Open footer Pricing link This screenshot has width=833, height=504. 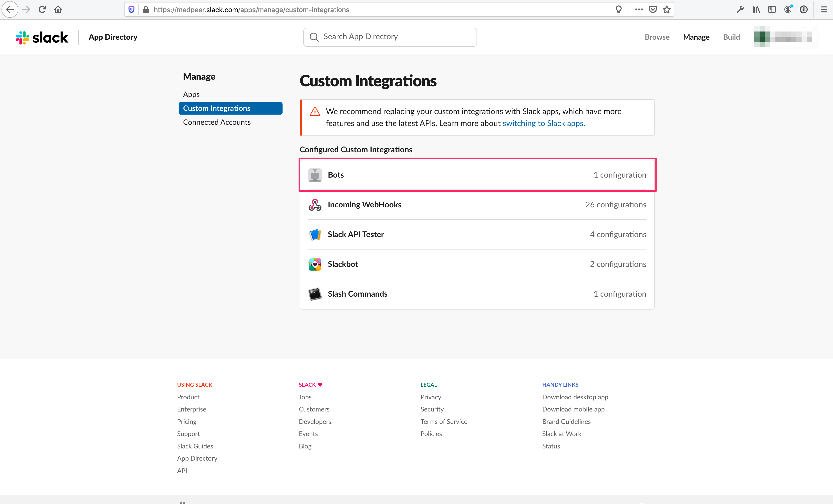point(187,421)
